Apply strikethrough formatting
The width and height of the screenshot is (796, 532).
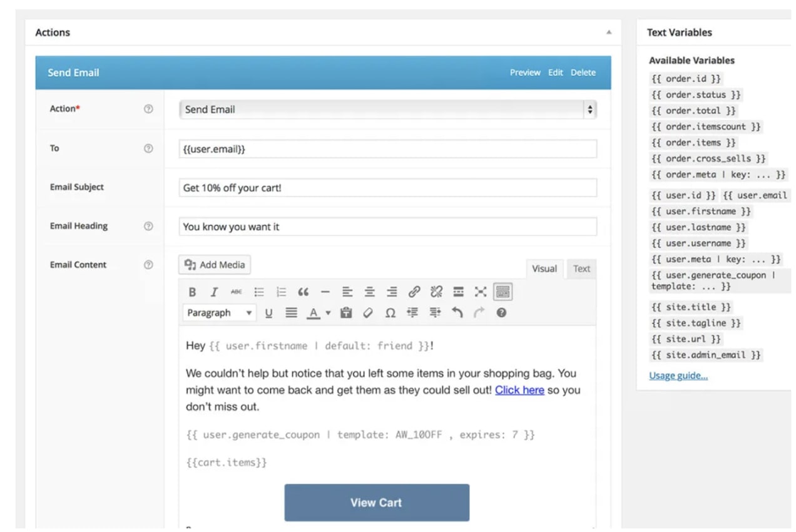tap(236, 292)
